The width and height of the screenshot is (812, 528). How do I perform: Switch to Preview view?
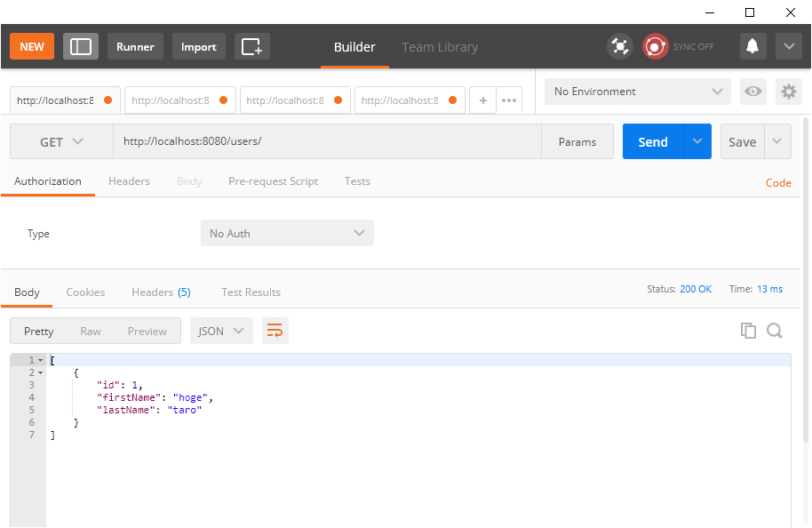147,331
